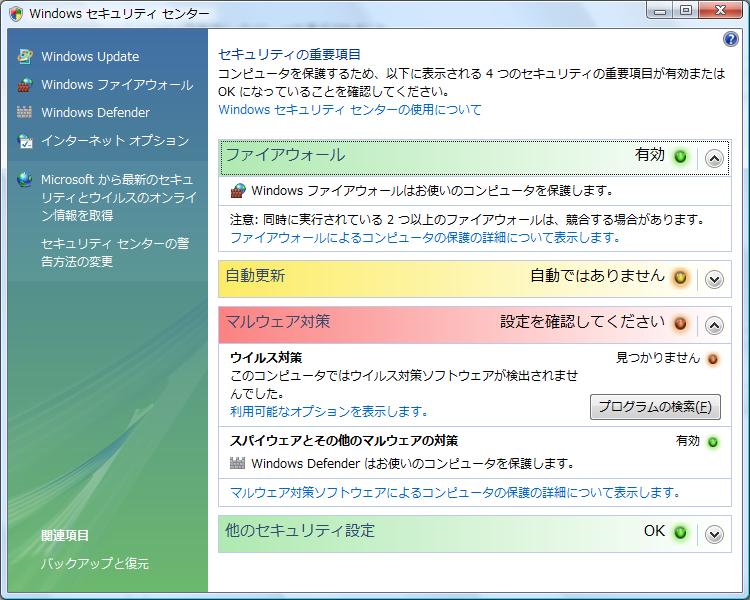Screen dimensions: 750x600
Task: Click the ウイルス対策 heading
Action: 266,357
